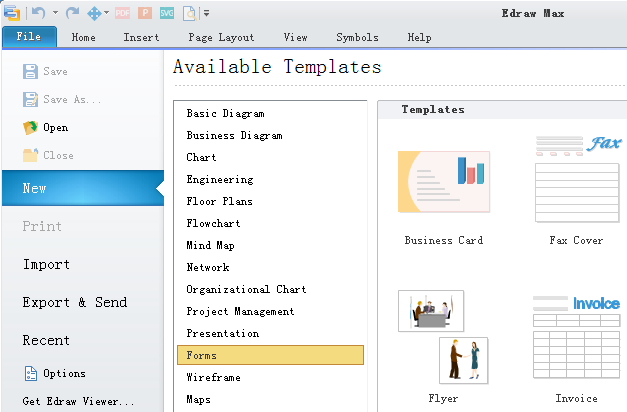Viewport: 627px width, 412px height.
Task: Select the Flowchart template category
Action: tap(213, 224)
